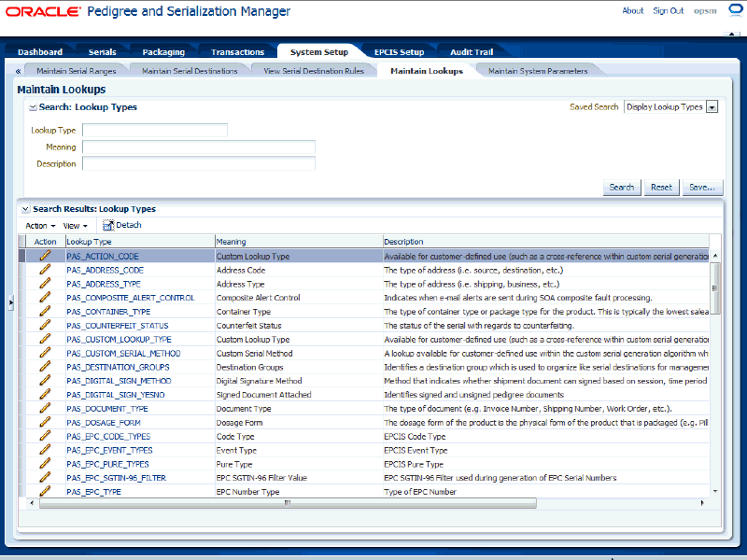Click inside the Lookup Type input field
Screen dimensions: 747x560
click(155, 130)
